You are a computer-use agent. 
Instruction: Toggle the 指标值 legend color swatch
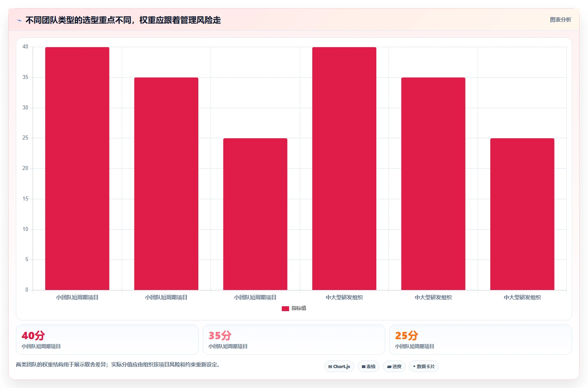[285, 309]
